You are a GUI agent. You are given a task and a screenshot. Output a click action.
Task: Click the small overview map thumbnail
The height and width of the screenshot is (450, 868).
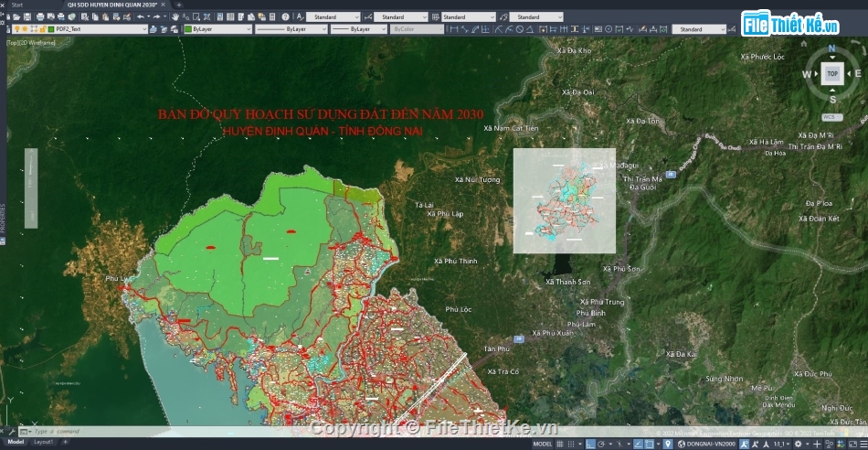(564, 200)
